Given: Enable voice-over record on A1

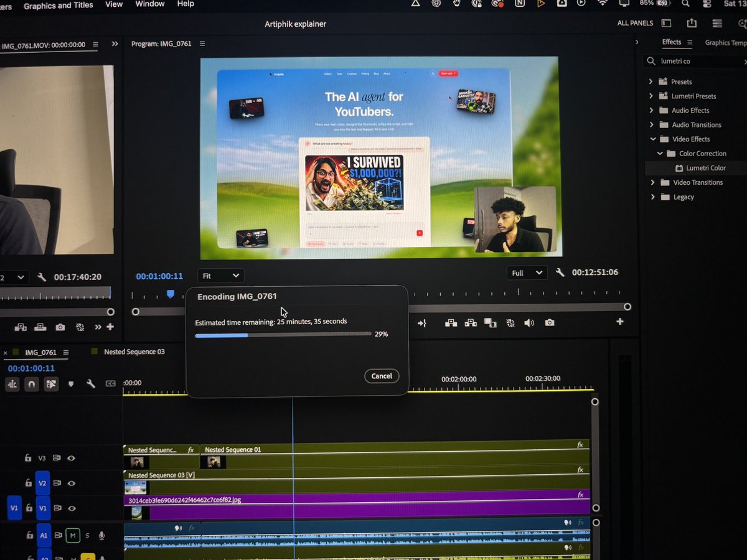Looking at the screenshot, I should [101, 535].
